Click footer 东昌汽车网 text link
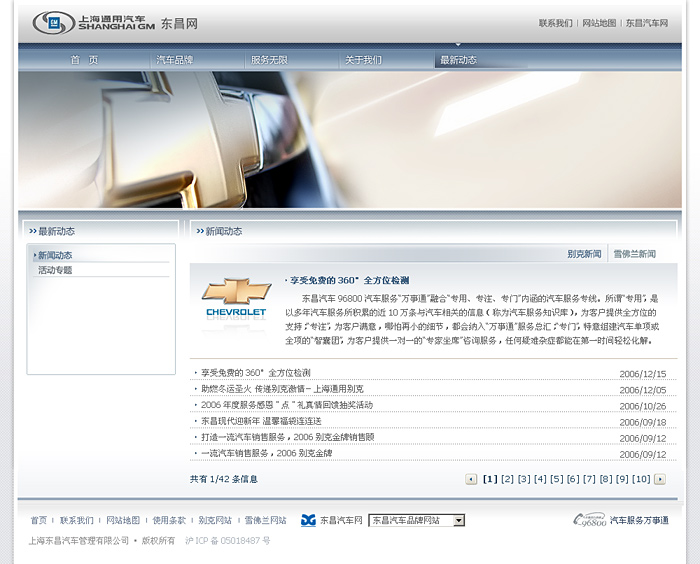 click(342, 520)
